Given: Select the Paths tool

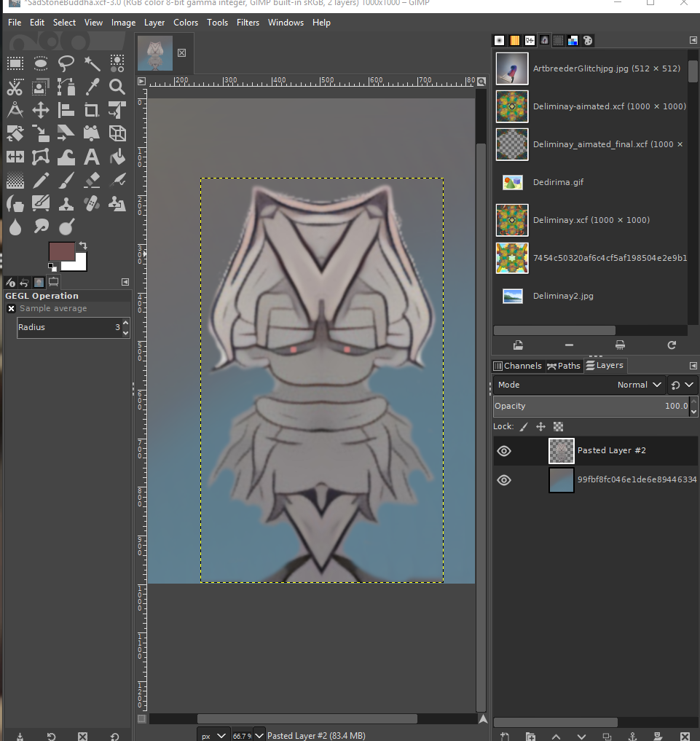Looking at the screenshot, I should (66, 87).
